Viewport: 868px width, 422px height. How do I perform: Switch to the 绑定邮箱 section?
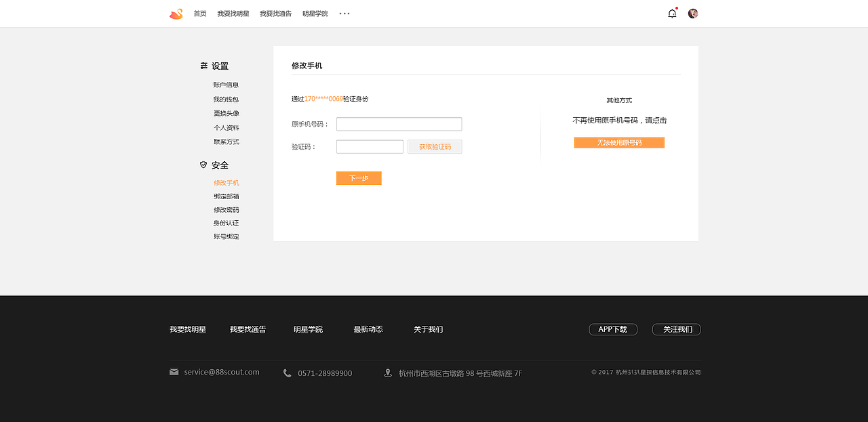coord(226,196)
